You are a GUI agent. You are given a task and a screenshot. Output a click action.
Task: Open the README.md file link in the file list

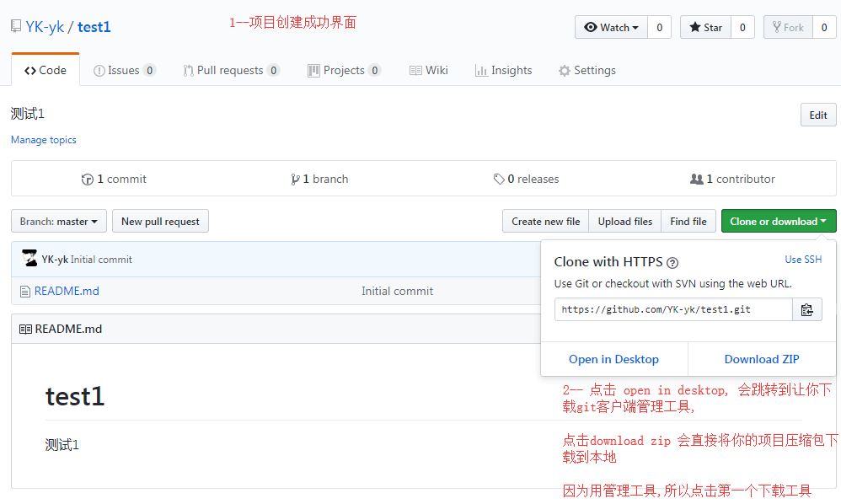tap(67, 291)
